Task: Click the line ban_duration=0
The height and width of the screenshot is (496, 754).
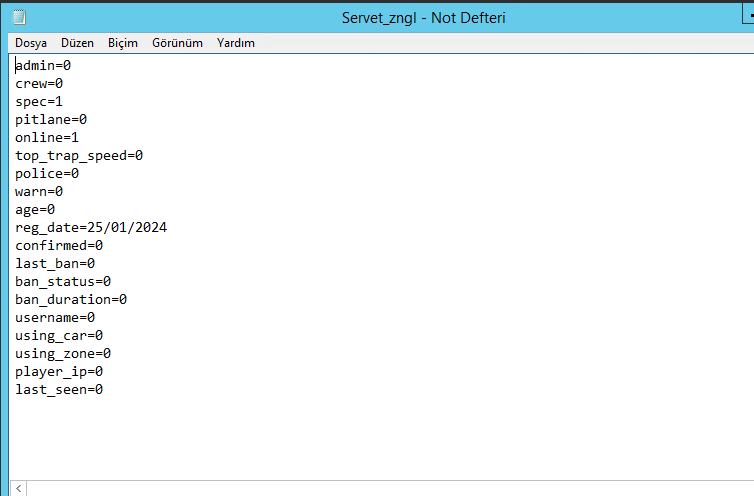Action: 71,300
